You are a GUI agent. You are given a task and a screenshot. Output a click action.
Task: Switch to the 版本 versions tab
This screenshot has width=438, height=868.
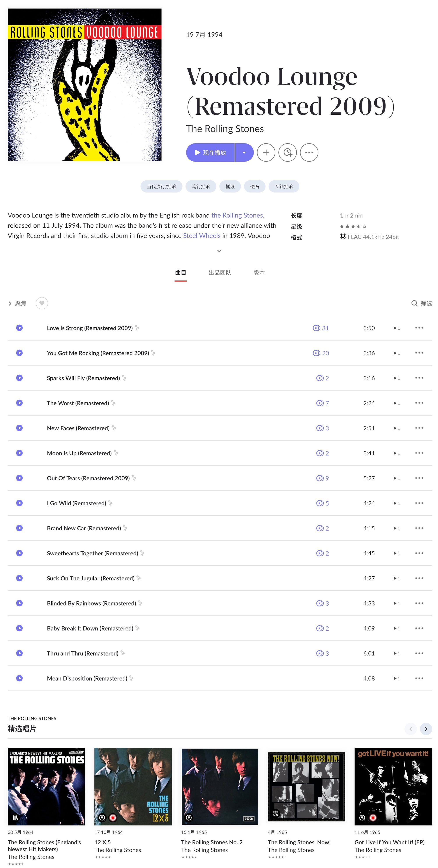259,272
